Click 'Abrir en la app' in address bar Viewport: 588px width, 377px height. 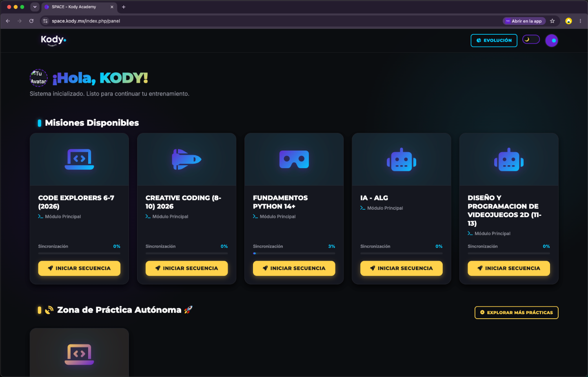point(524,21)
